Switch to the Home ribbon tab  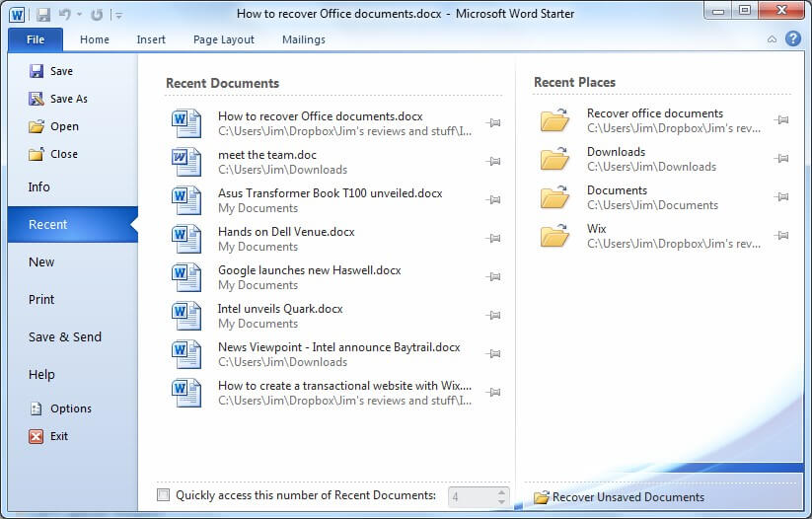[x=95, y=39]
